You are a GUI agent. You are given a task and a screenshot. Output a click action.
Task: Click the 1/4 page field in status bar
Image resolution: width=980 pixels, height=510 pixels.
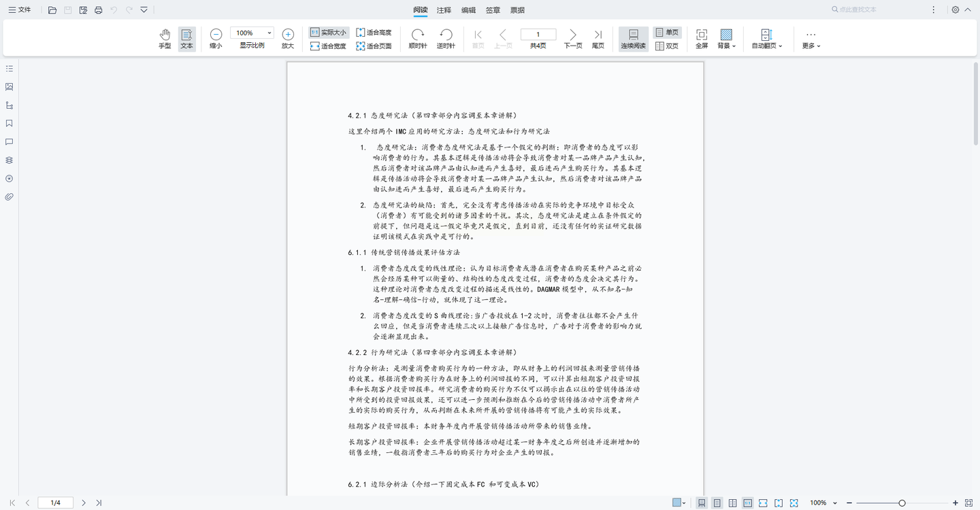click(x=56, y=503)
